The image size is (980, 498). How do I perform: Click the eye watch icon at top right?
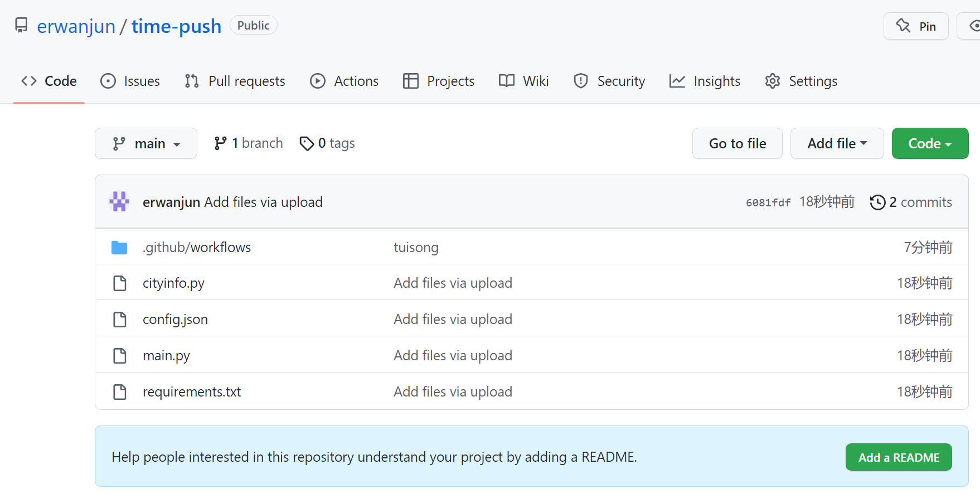(x=973, y=26)
